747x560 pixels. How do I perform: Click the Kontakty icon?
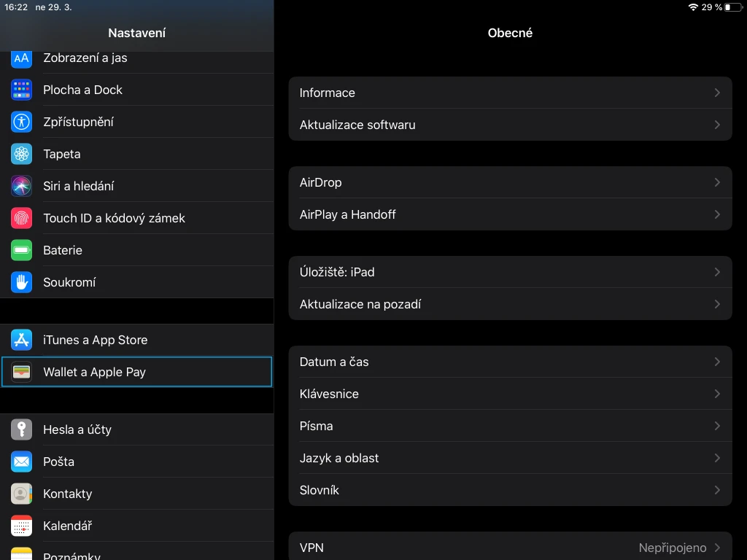click(21, 494)
